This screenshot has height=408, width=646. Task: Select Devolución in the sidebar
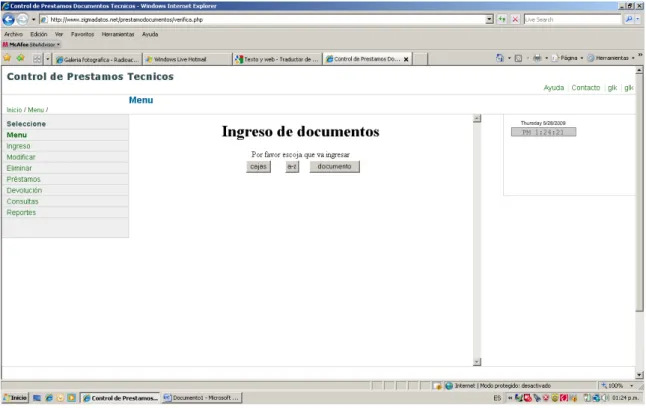click(x=24, y=191)
